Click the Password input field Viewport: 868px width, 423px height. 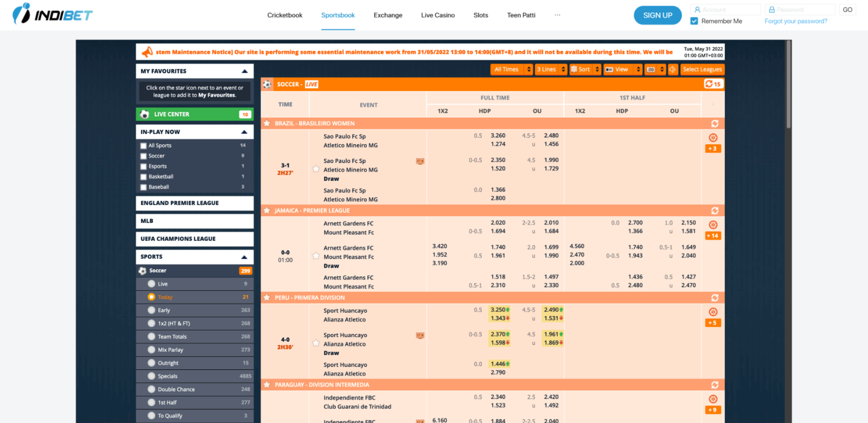point(800,10)
